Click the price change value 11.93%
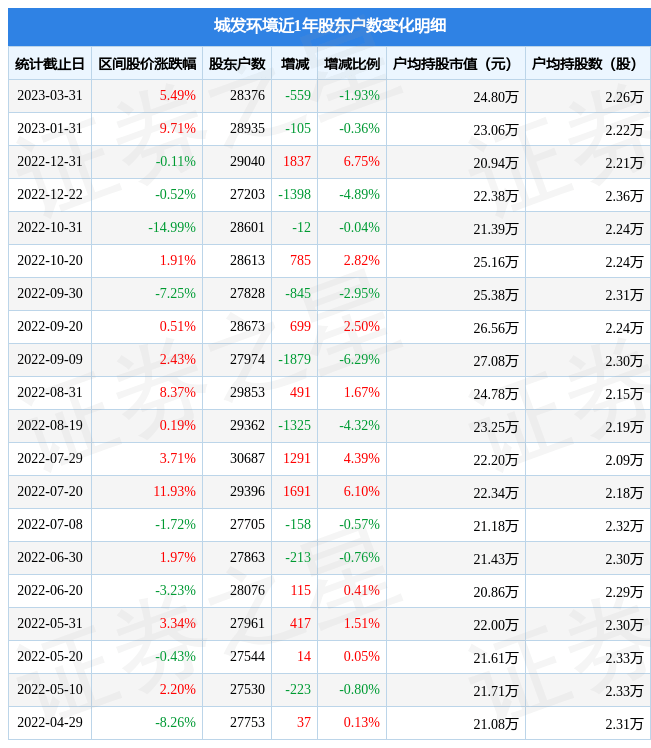This screenshot has height=748, width=651. click(x=175, y=491)
